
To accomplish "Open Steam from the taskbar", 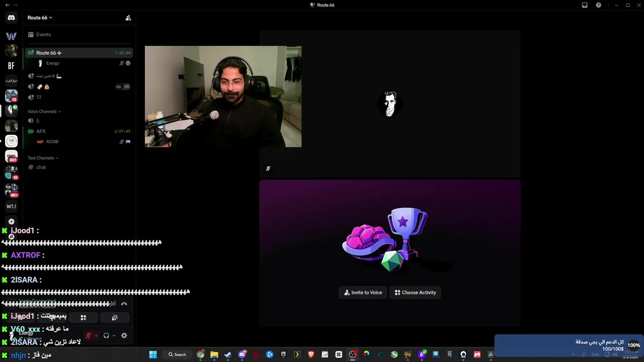I will pyautogui.click(x=228, y=354).
